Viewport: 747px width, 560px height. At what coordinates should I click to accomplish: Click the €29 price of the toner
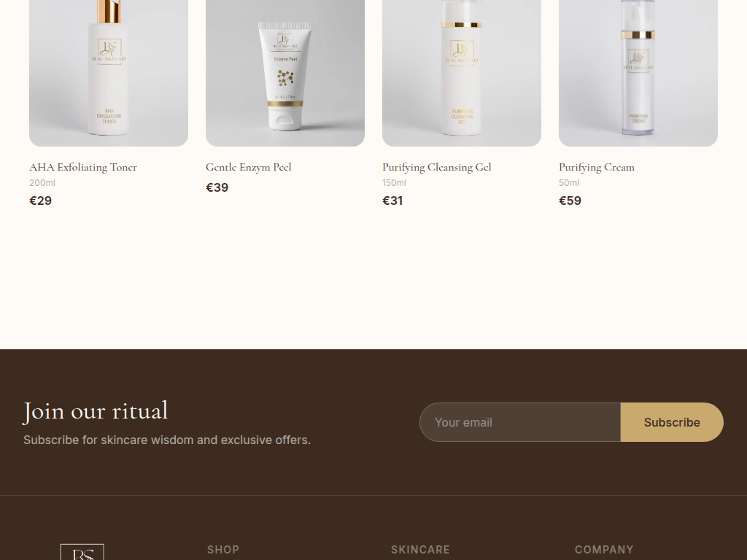pyautogui.click(x=41, y=201)
